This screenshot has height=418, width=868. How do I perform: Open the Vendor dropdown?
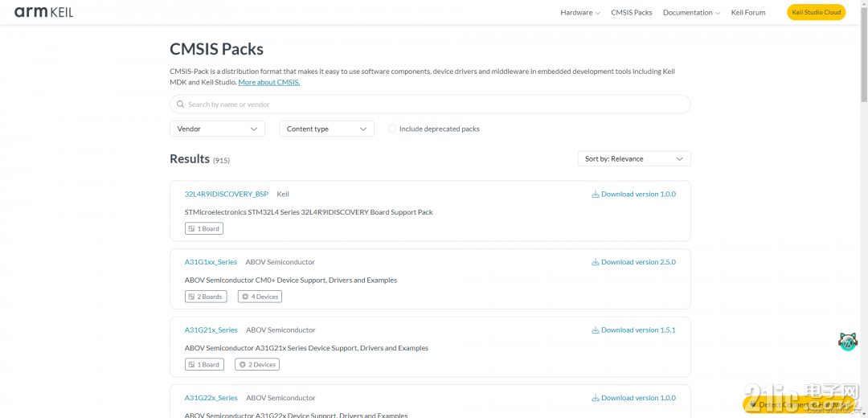(217, 129)
